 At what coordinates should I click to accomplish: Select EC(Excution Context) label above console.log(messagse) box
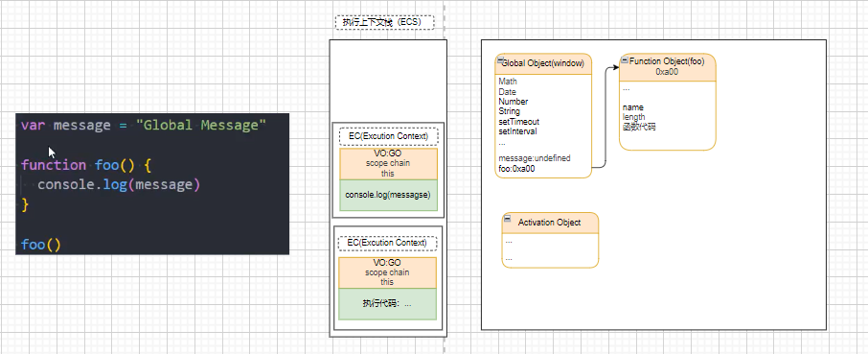[388, 136]
